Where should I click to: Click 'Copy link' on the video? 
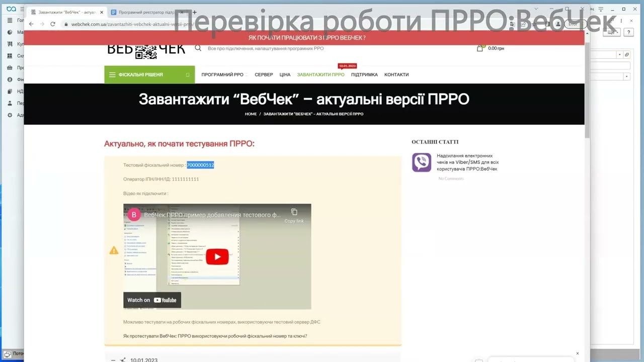(294, 216)
